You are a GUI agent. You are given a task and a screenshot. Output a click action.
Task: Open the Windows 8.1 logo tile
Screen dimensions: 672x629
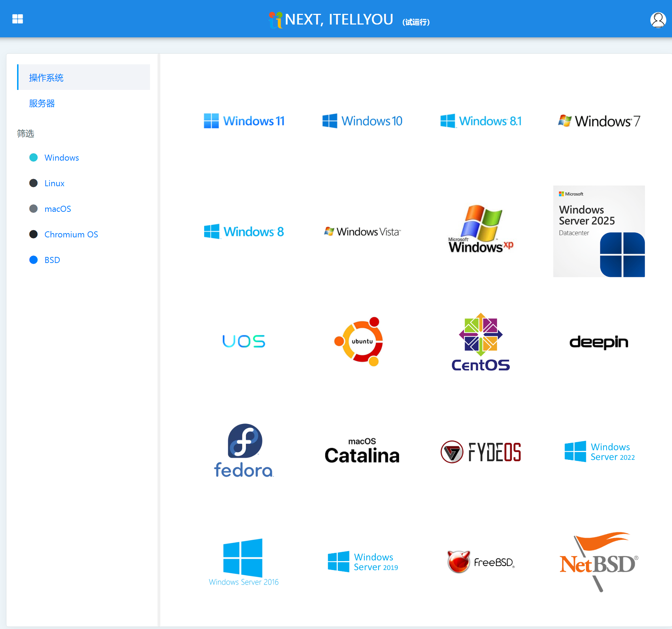[x=481, y=121]
